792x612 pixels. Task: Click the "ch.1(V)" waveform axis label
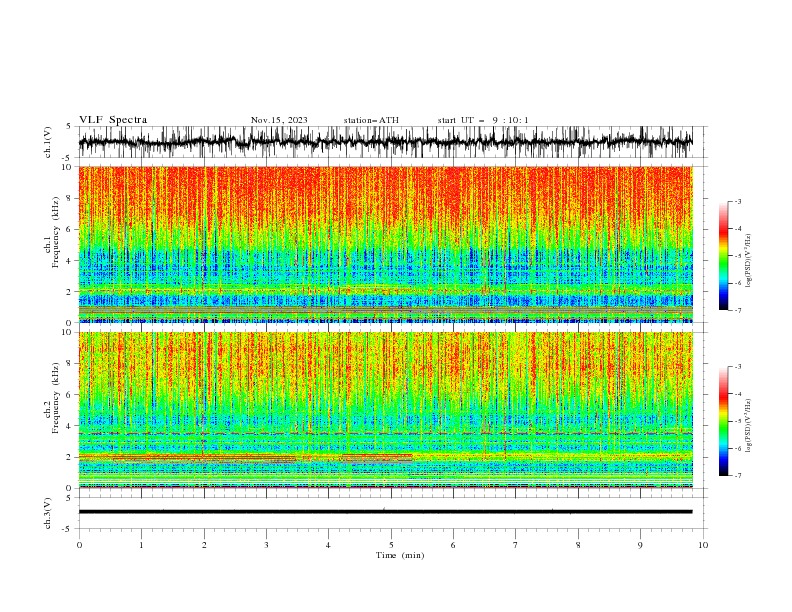point(48,142)
